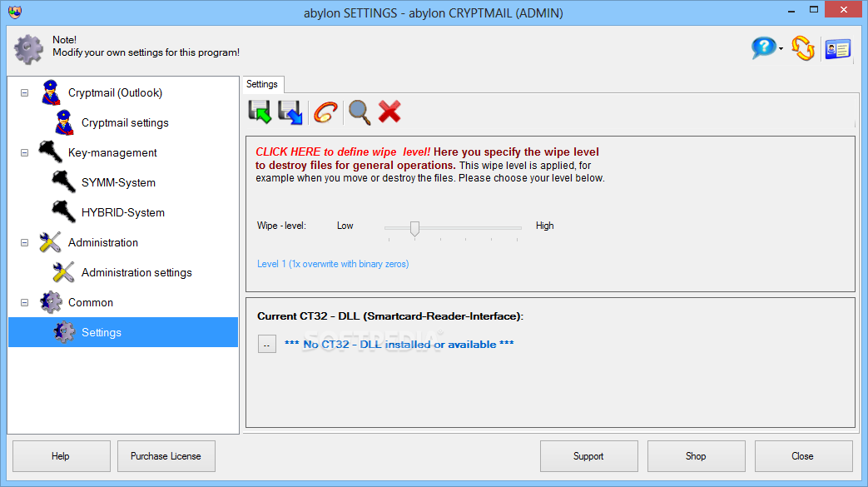The height and width of the screenshot is (487, 868).
Task: Click the wipe-level slider thumb
Action: (414, 228)
